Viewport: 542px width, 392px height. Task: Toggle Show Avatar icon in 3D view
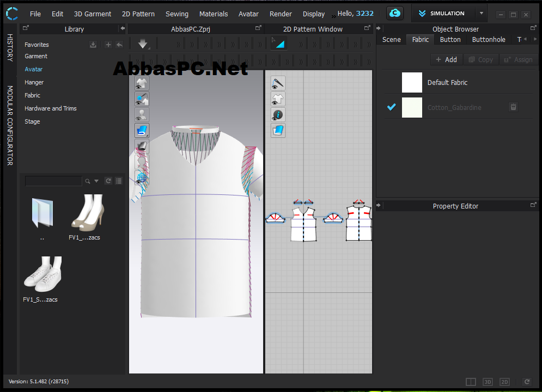click(142, 115)
